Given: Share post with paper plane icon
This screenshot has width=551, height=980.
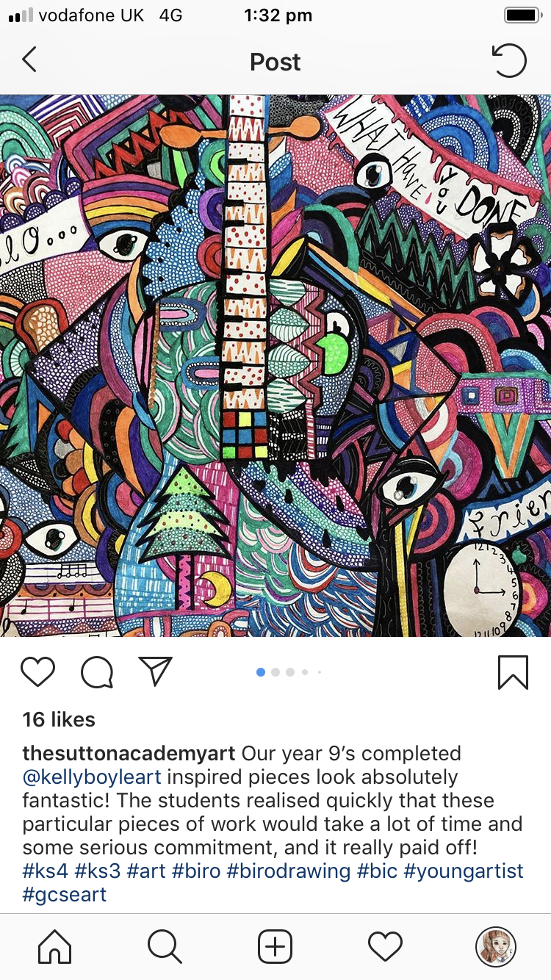Looking at the screenshot, I should [155, 671].
